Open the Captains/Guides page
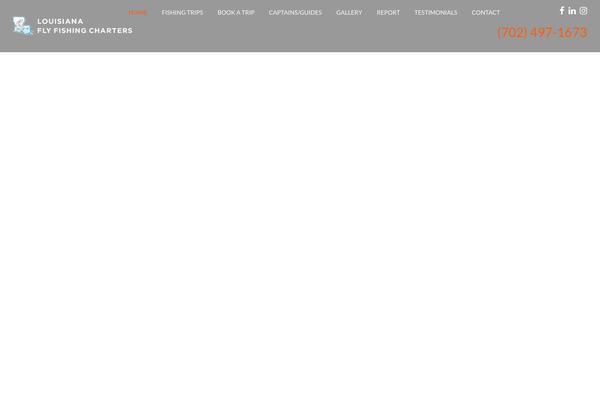The width and height of the screenshot is (600, 400). [x=295, y=13]
